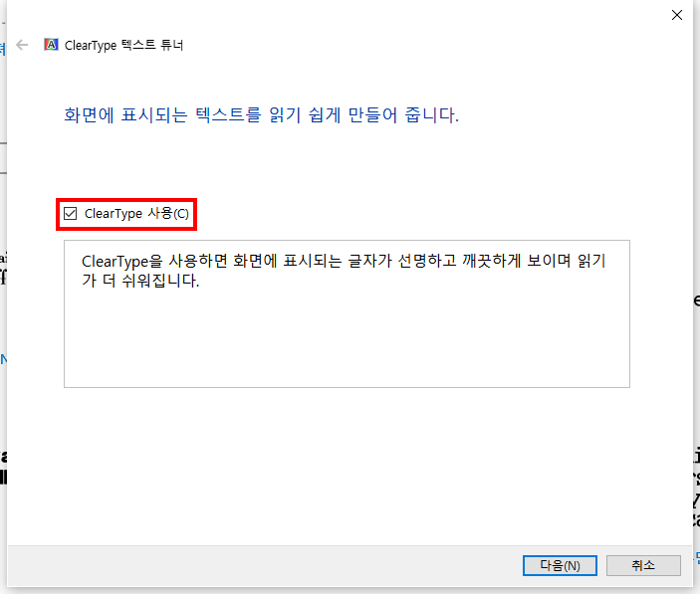
Task: Toggle the ClearType 사용(C) checkbox
Action: [71, 214]
